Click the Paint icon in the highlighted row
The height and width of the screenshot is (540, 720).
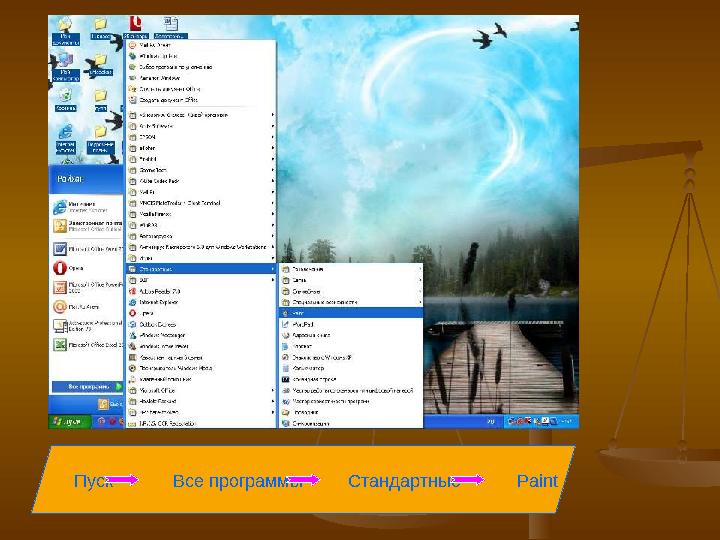point(285,313)
